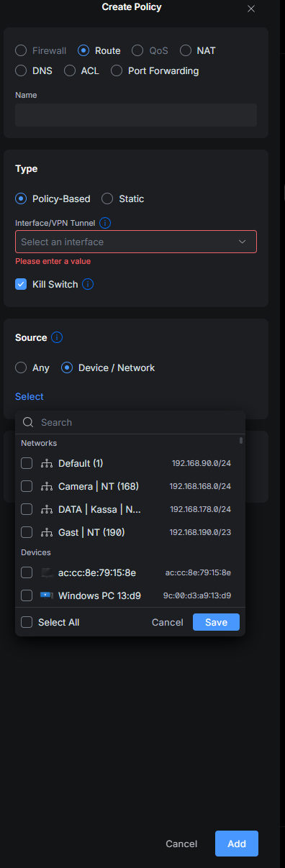Close the Create Policy panel

[x=251, y=9]
